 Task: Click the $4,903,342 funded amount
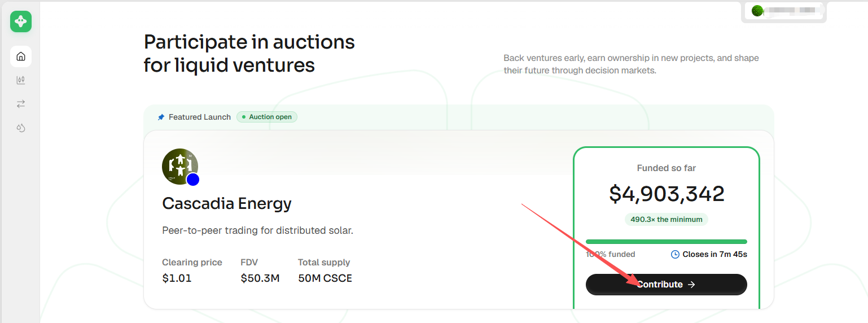pyautogui.click(x=667, y=194)
